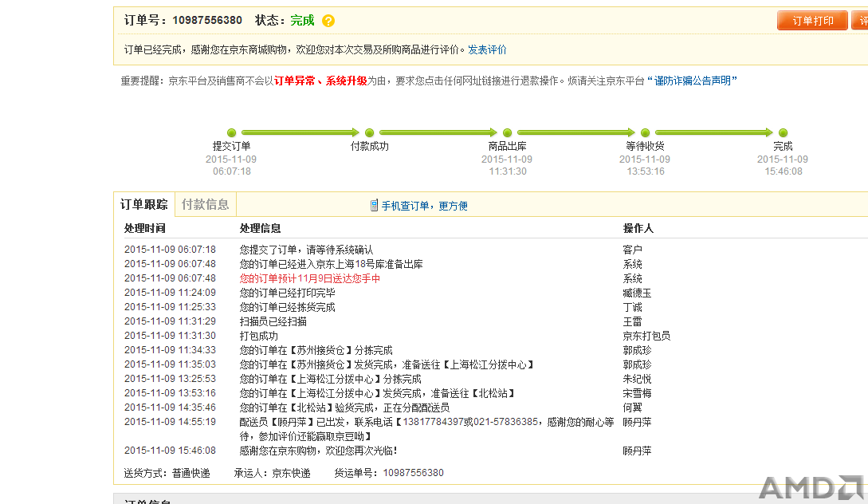868x504 pixels.
Task: Click the 等待收货 progress dot
Action: point(645,132)
